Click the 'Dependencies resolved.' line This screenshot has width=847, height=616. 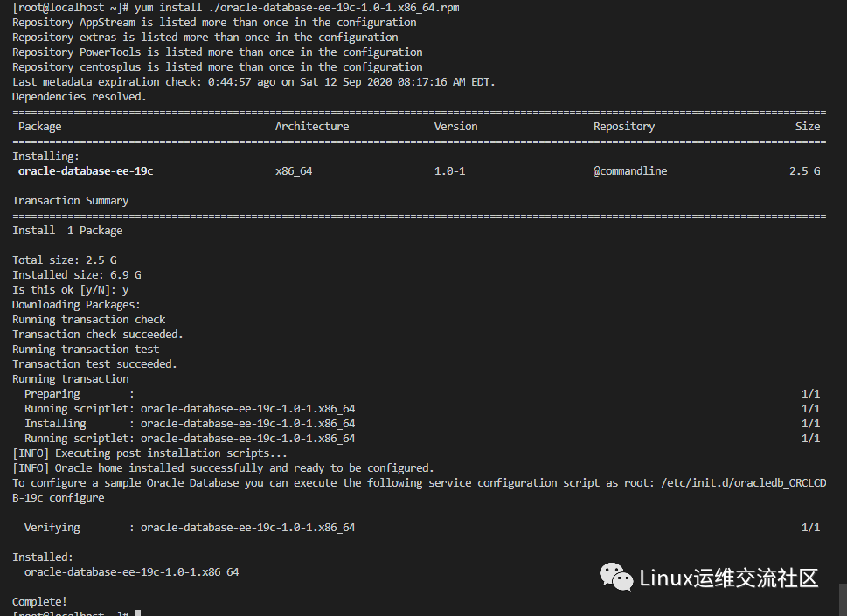(x=80, y=97)
